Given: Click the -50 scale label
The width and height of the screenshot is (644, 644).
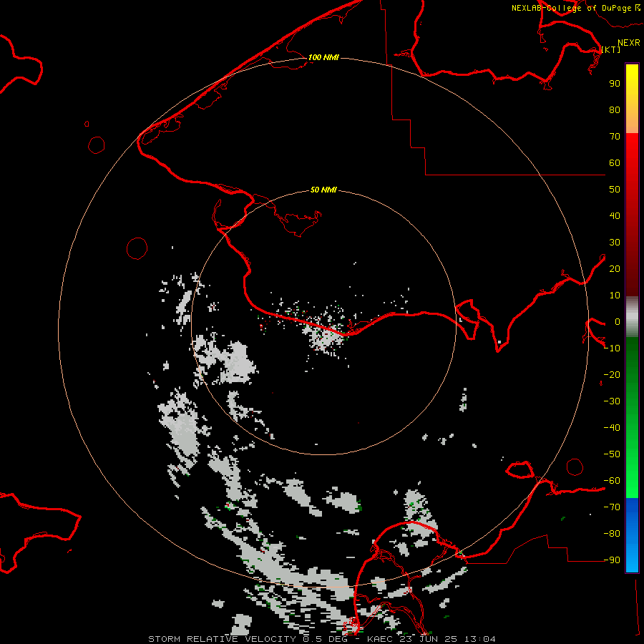Looking at the screenshot, I should tap(612, 454).
